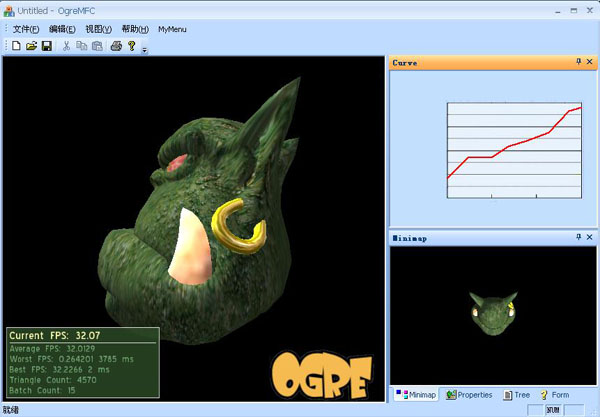Print using the printer icon

pos(116,46)
